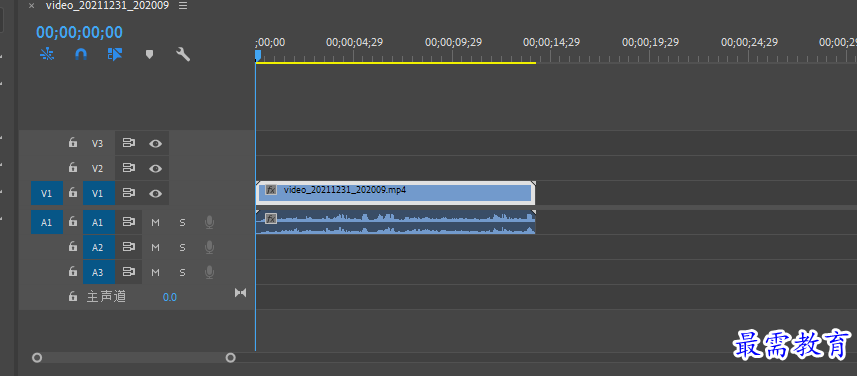Enable voice-over record on track A2

209,248
